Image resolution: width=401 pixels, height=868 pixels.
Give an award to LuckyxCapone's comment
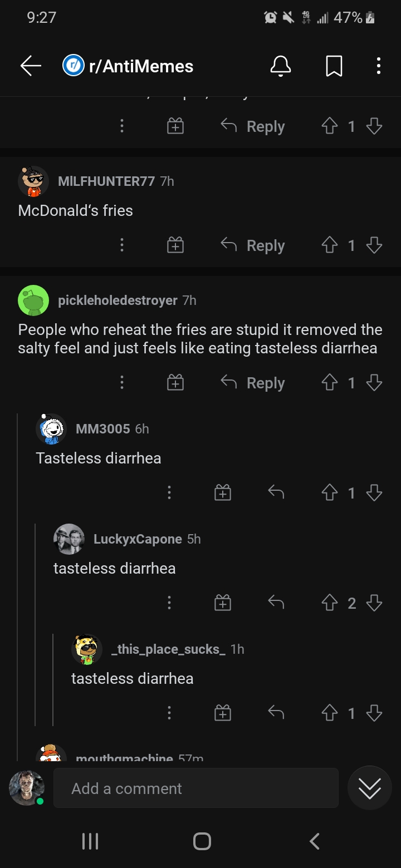click(222, 603)
